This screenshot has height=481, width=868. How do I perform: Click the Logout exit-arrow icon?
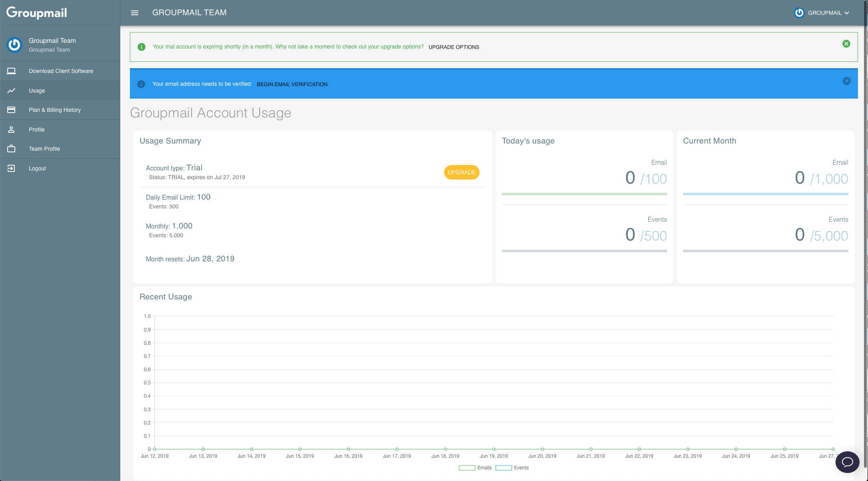tap(11, 168)
